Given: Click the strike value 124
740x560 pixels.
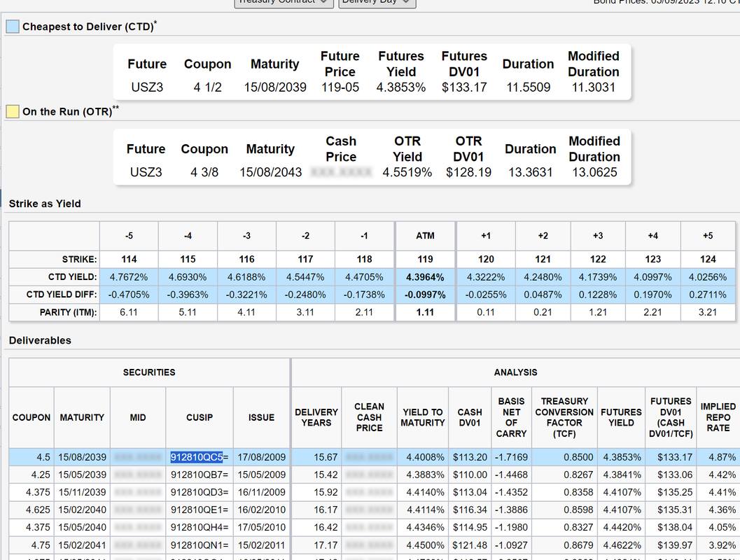Looking at the screenshot, I should click(x=708, y=259).
